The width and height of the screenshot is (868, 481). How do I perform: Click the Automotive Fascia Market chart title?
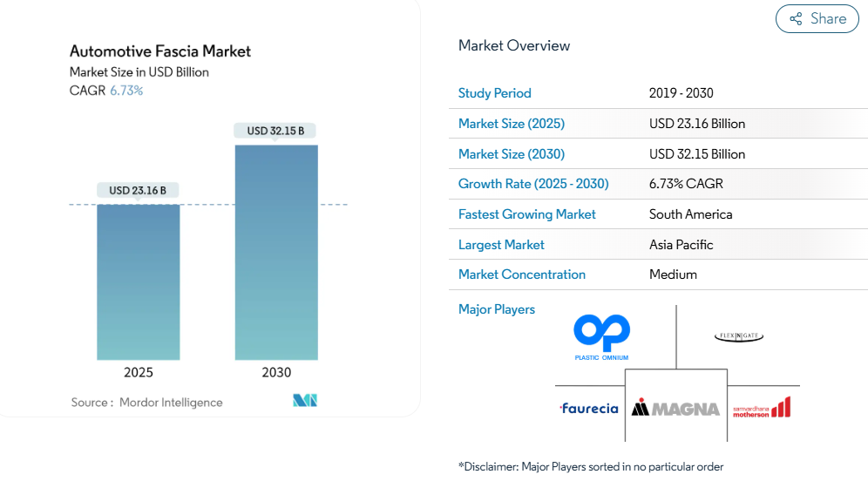click(160, 51)
